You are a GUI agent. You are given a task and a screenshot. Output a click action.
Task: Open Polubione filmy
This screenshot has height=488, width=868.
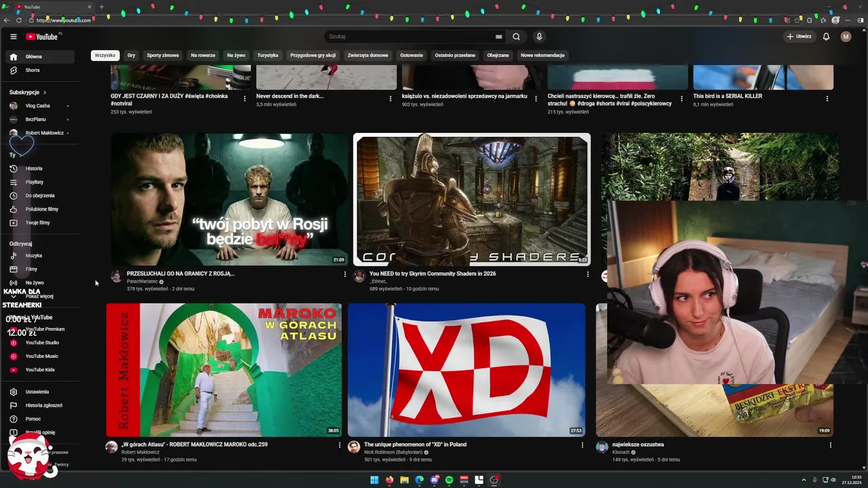(x=41, y=209)
